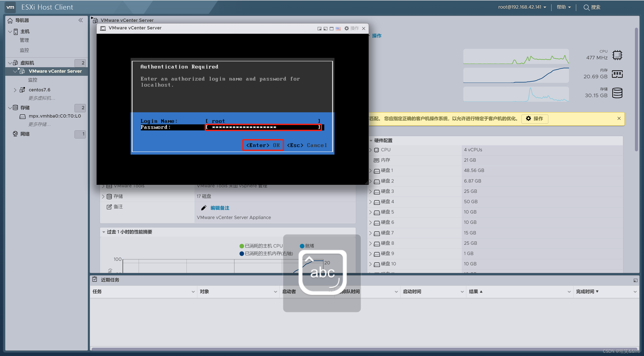Dock console to bottom-left corner icon
Screen dimensions: 644x356
click(325, 28)
